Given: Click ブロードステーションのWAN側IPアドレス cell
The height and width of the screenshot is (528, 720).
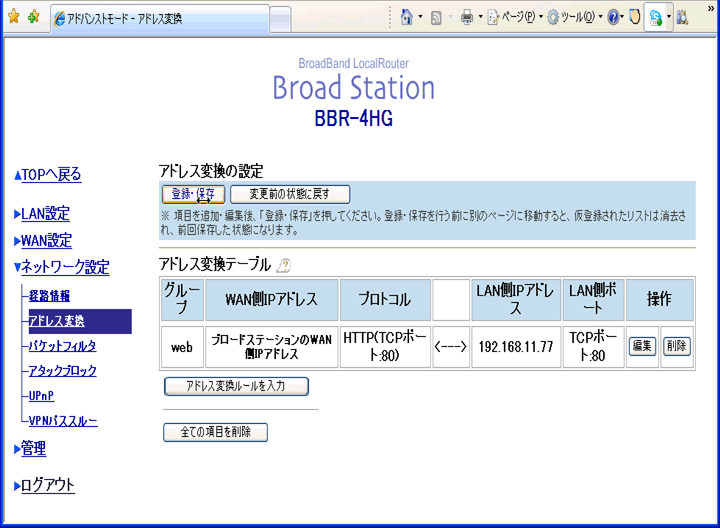Looking at the screenshot, I should tap(271, 347).
